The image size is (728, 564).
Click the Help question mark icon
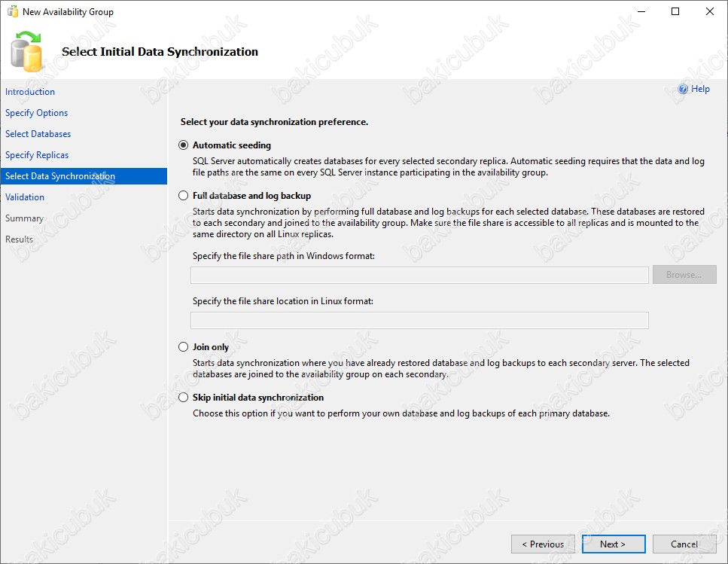[683, 89]
